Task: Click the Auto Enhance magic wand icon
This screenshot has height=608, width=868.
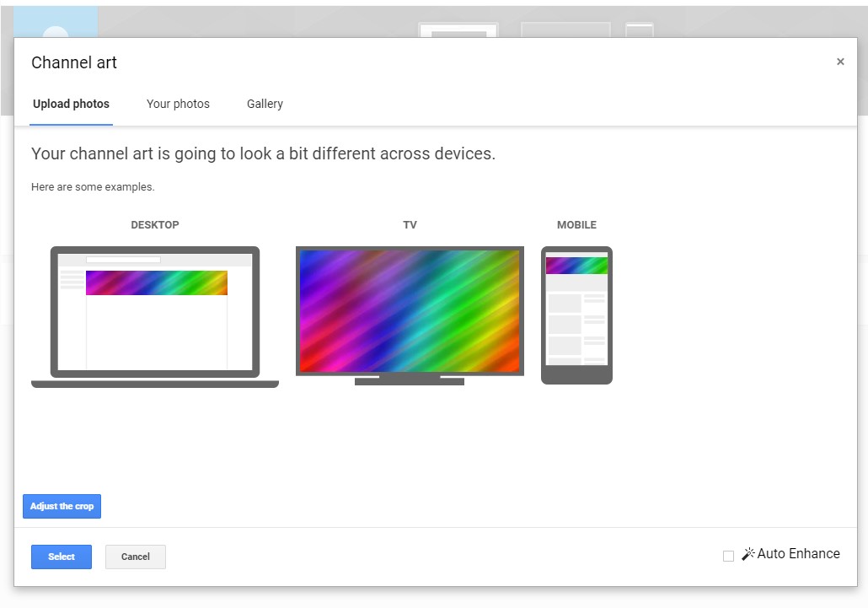Action: tap(747, 554)
